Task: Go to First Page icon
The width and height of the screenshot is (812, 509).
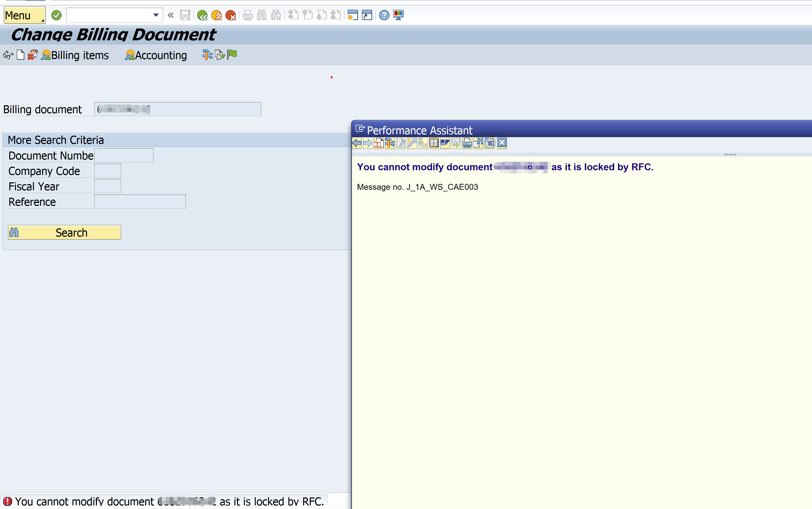Action: pyautogui.click(x=293, y=15)
